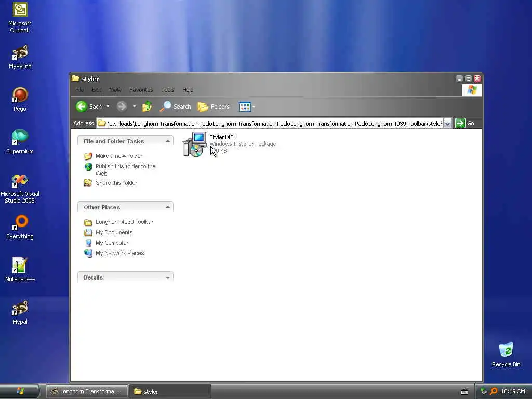Collapse the File and Folder Tasks panel
The width and height of the screenshot is (532, 399).
point(168,141)
